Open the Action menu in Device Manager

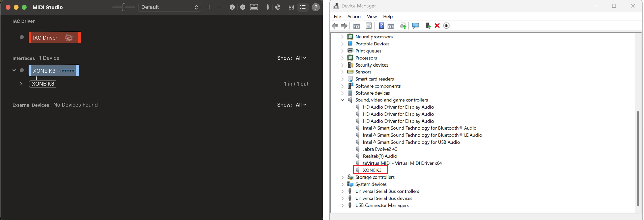click(354, 17)
